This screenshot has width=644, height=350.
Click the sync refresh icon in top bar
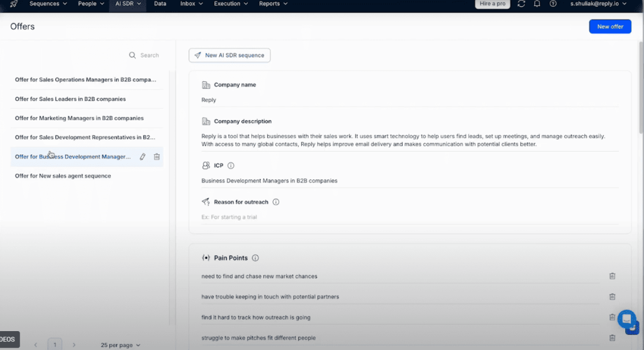click(521, 4)
